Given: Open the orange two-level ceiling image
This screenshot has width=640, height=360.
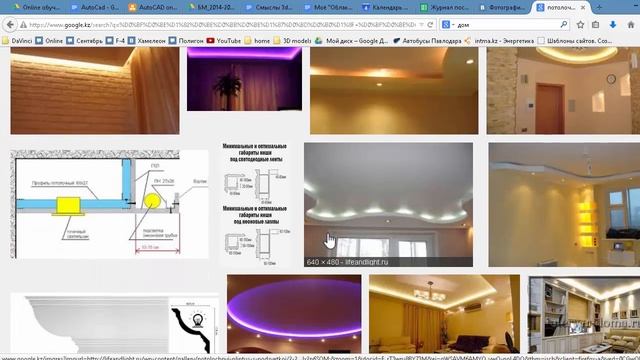Looking at the screenshot, I should pos(394,90).
